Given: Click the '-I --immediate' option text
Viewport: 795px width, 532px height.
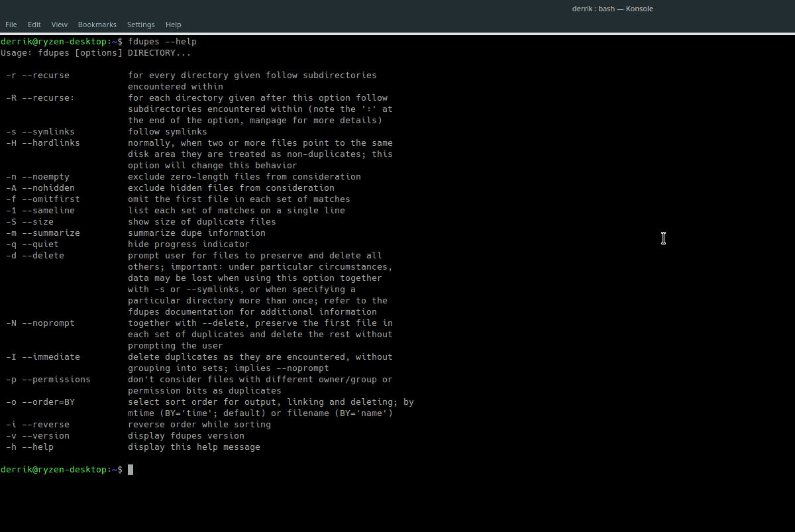Looking at the screenshot, I should [x=43, y=357].
